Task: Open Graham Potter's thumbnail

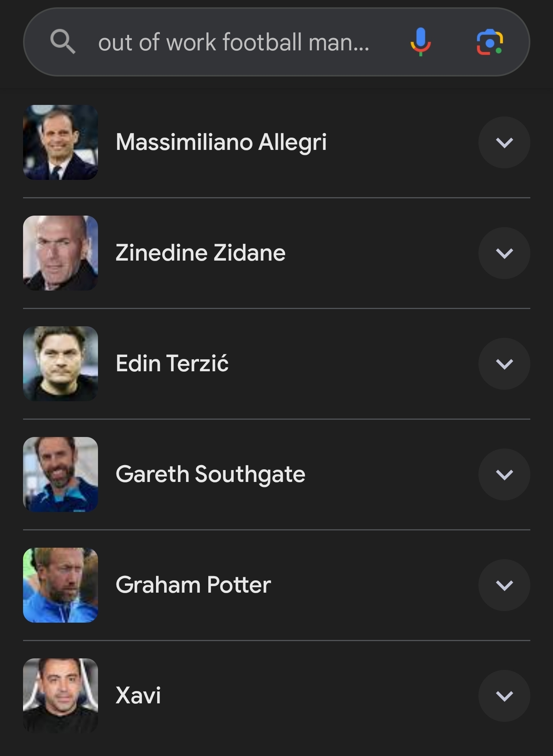Action: 60,585
